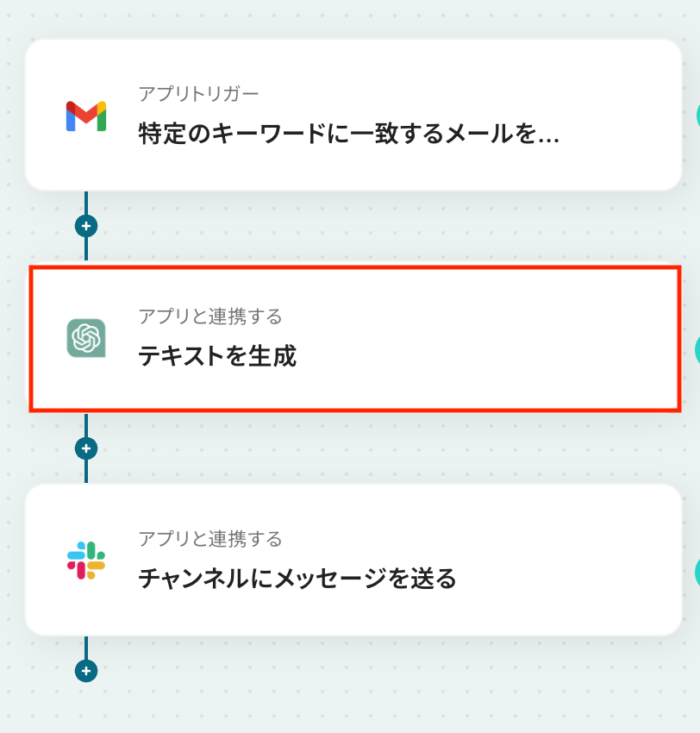
Task: Click the Gmail icon in trigger card
Action: tap(86, 116)
